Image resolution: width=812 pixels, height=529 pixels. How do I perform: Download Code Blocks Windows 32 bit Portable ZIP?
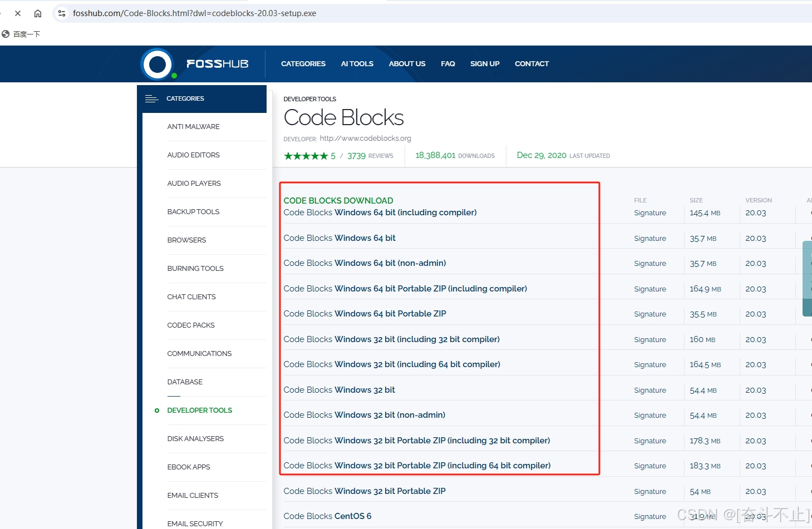point(365,491)
